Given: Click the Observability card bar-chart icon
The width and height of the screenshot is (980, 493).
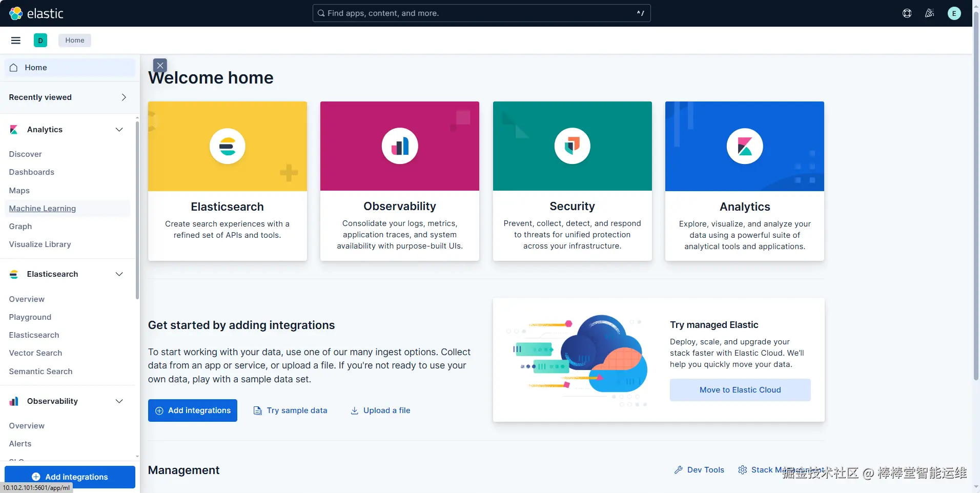Looking at the screenshot, I should click(x=400, y=146).
